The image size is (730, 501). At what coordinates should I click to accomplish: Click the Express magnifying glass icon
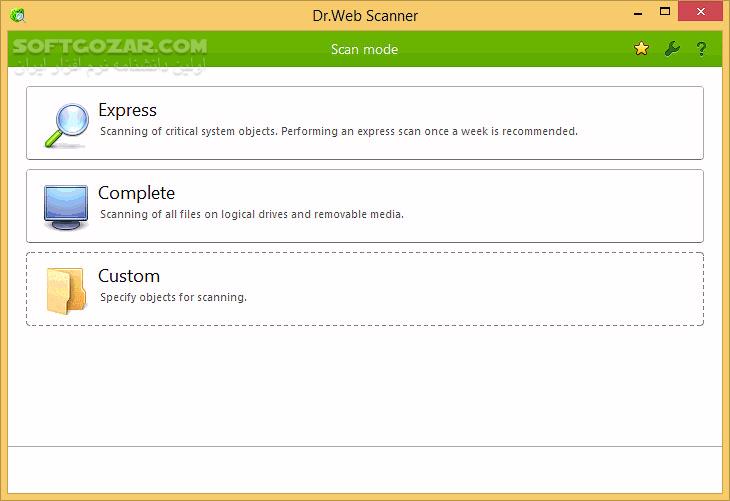67,125
